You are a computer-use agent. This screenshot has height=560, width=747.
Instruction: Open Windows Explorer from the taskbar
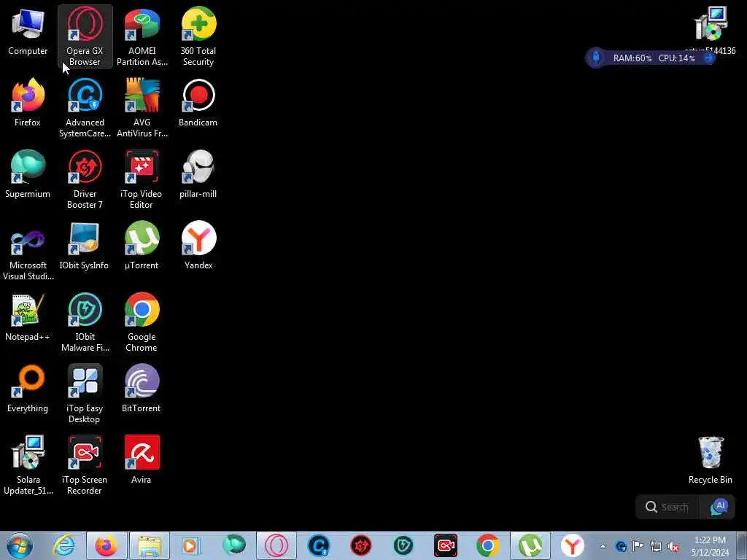pyautogui.click(x=149, y=545)
